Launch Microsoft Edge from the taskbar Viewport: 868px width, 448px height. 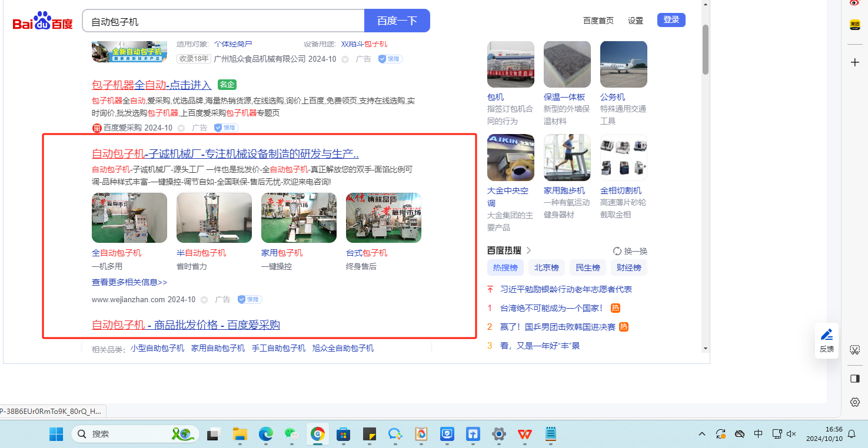point(266,434)
